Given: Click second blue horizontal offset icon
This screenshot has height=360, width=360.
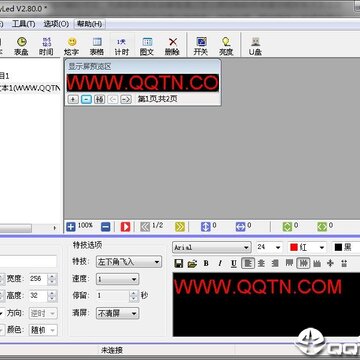Looking at the screenshot, I should (240, 227).
